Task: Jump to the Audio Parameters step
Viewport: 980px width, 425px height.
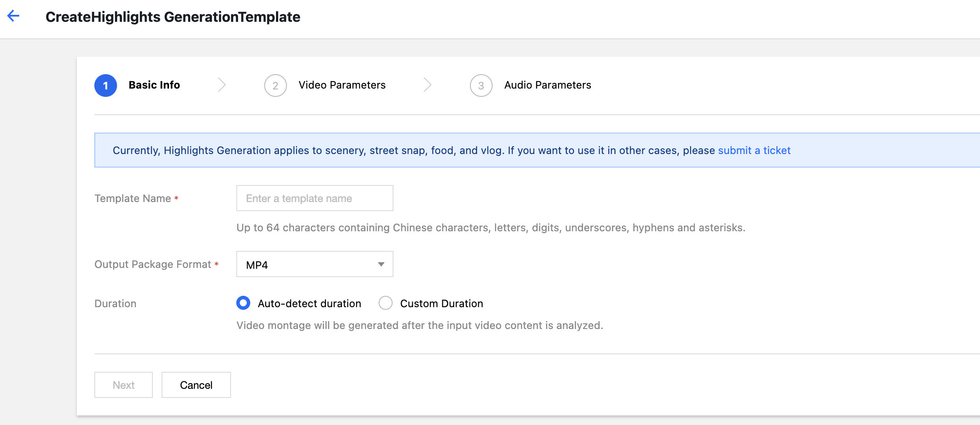Action: (x=547, y=85)
